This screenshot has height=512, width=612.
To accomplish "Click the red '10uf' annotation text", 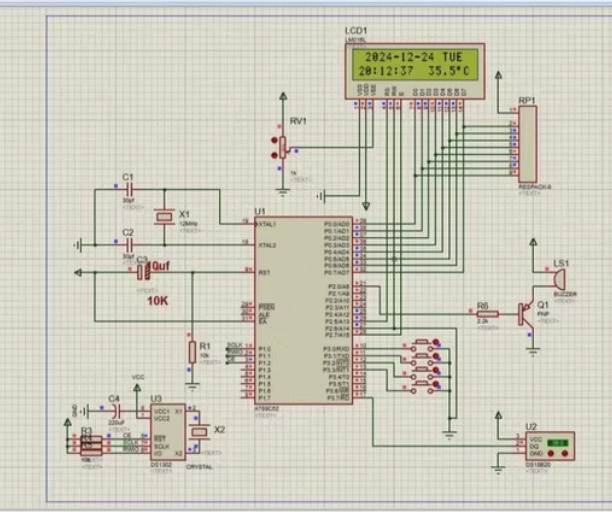I will click(x=161, y=266).
